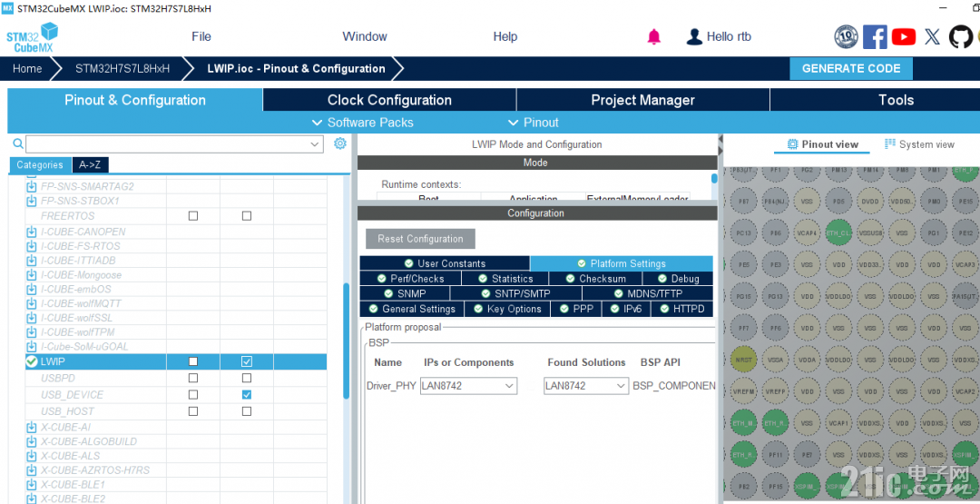Click the GENERATE CODE button
Viewport: 980px width, 504px height.
tap(851, 69)
